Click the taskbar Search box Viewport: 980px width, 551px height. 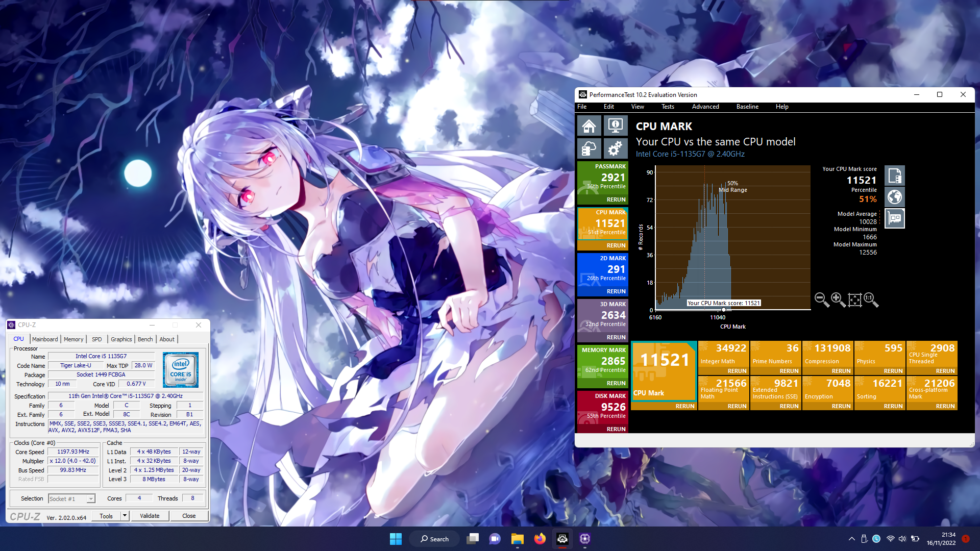tap(435, 539)
